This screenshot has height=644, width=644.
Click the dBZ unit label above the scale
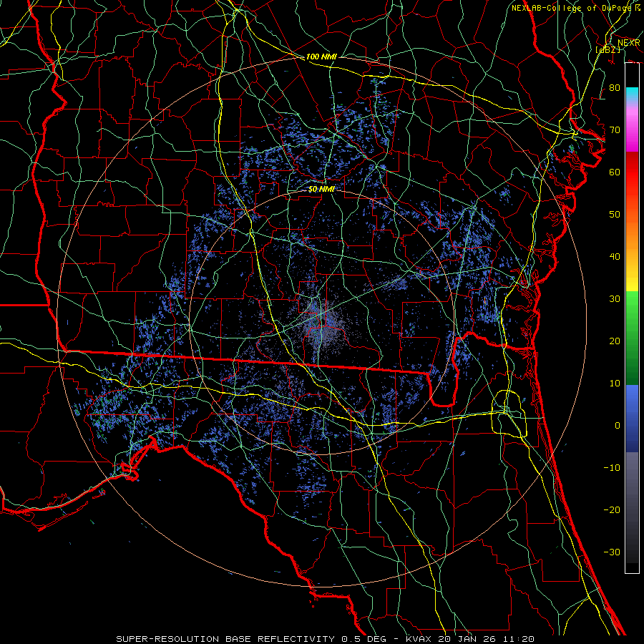(608, 49)
